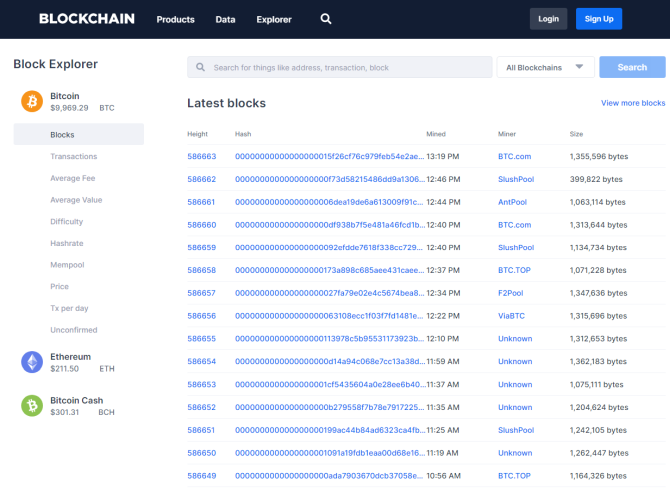Open hash link of block 586649
This screenshot has height=492, width=670.
329,476
